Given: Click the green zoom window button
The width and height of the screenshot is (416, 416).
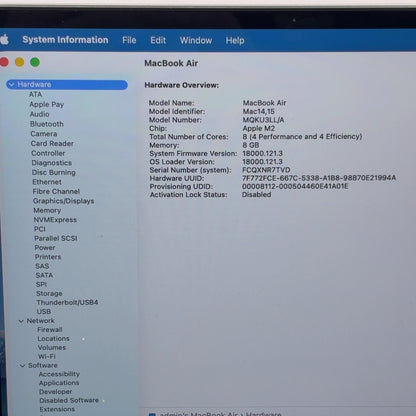Looking at the screenshot, I should [35, 62].
